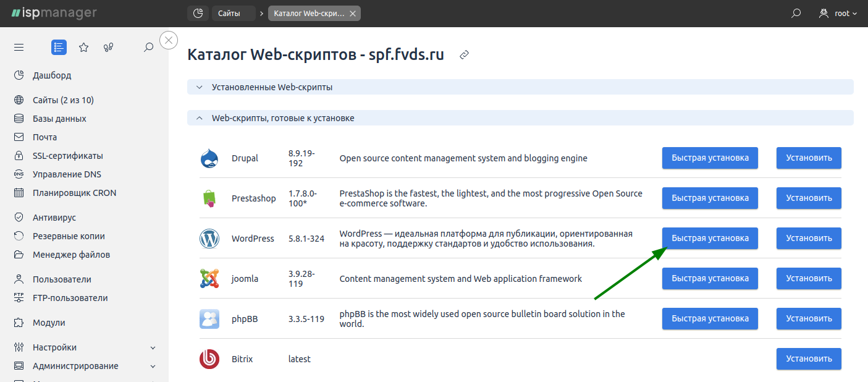
Task: Click the Bitrix version text latest
Action: pos(300,359)
